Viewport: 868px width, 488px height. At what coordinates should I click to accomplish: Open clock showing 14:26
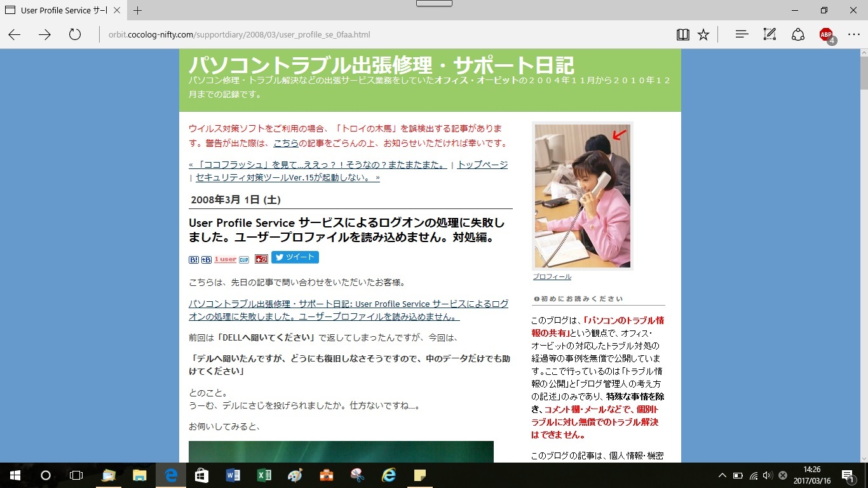[812, 475]
